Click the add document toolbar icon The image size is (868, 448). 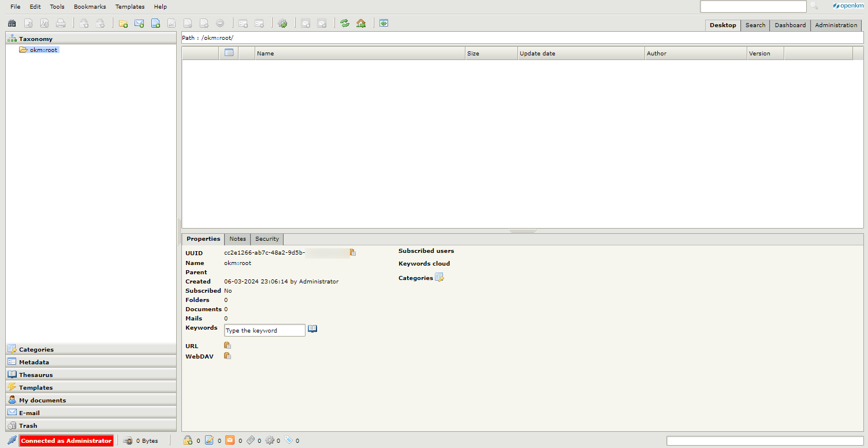155,24
